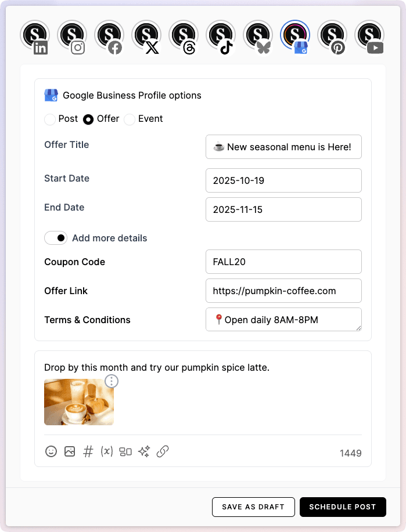Click Schedule Post
406x532 pixels.
(x=343, y=506)
